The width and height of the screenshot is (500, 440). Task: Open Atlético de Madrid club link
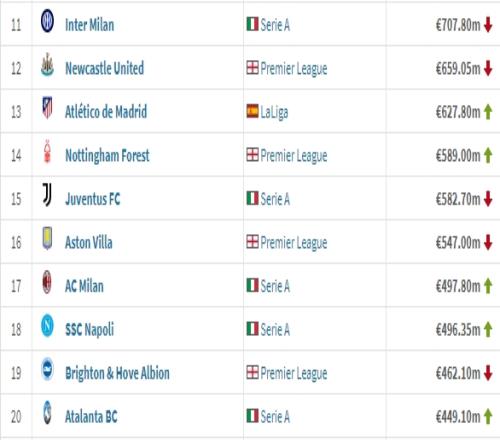(x=106, y=112)
